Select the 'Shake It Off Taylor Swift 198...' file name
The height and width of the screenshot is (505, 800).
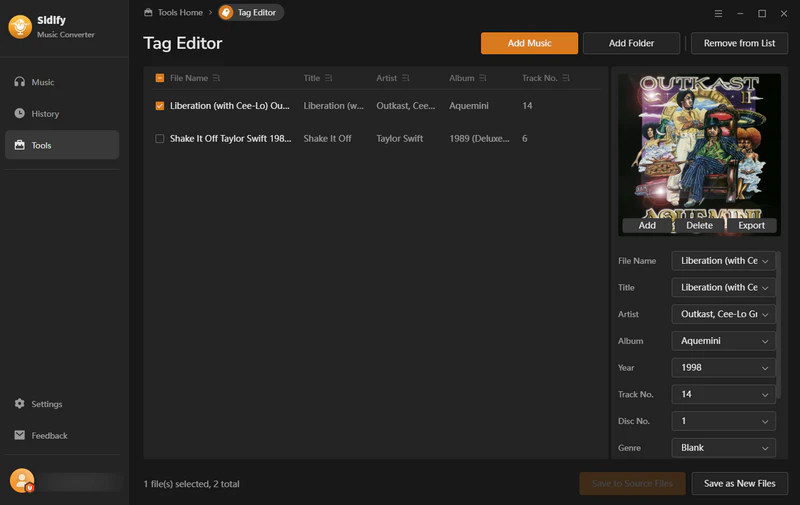click(x=231, y=138)
